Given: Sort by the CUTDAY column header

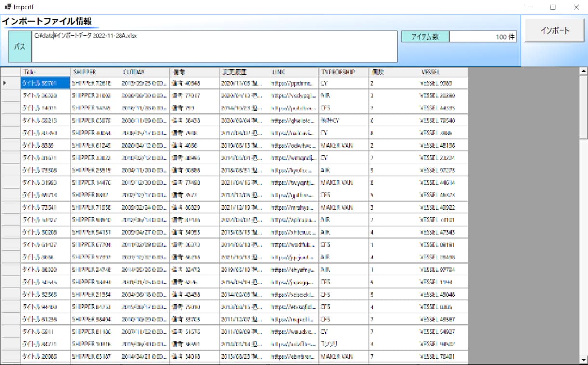Looking at the screenshot, I should pos(145,72).
